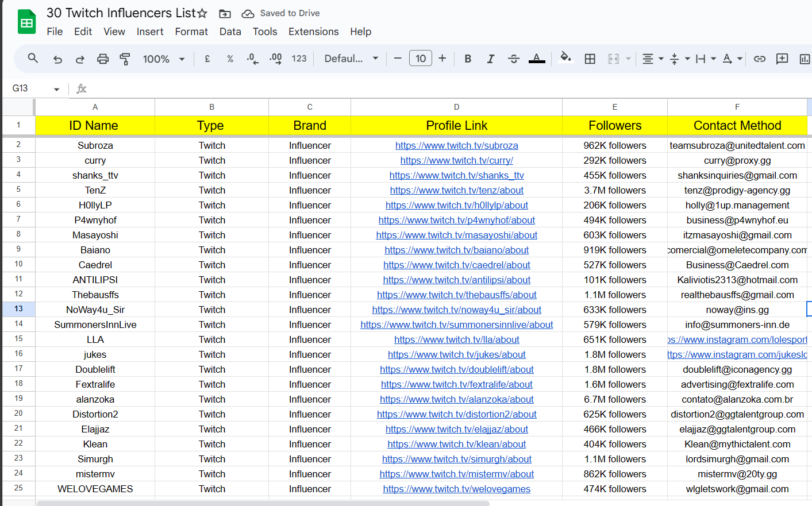Open the Extensions menu
This screenshot has height=506, width=812.
pos(313,32)
